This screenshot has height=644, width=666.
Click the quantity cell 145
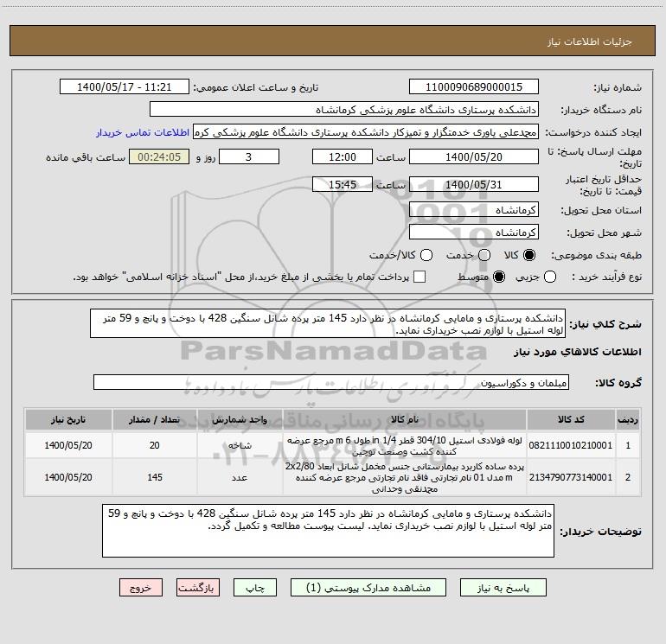click(154, 477)
